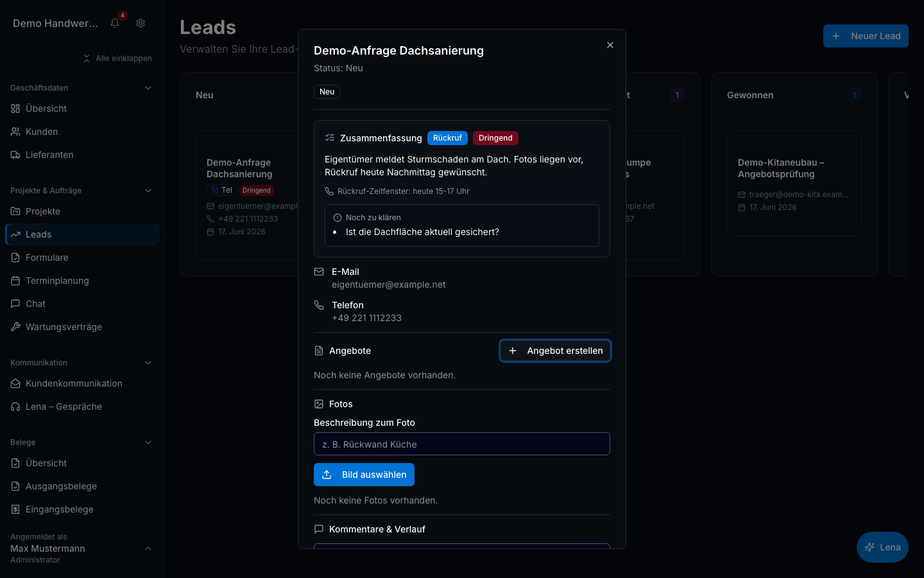Image resolution: width=924 pixels, height=578 pixels.
Task: Open notifications bell with badge
Action: click(x=115, y=23)
